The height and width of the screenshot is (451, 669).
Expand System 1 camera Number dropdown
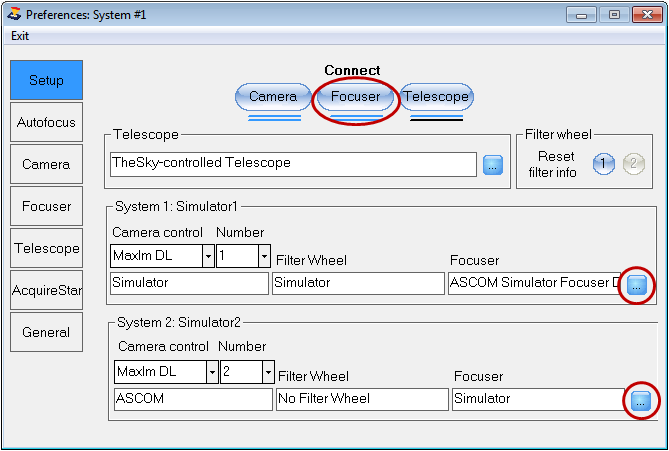[x=264, y=256]
